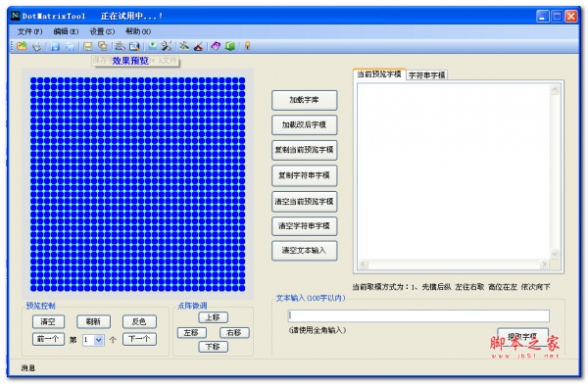
Task: Switch to the 当前预览字模 tab
Action: point(379,74)
